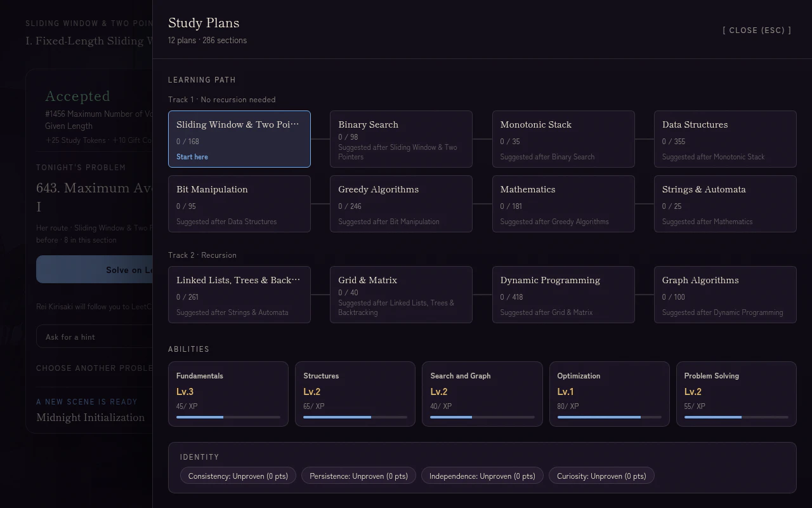Select the Persistence: Unproven identity chip
The image size is (812, 508).
click(x=359, y=476)
